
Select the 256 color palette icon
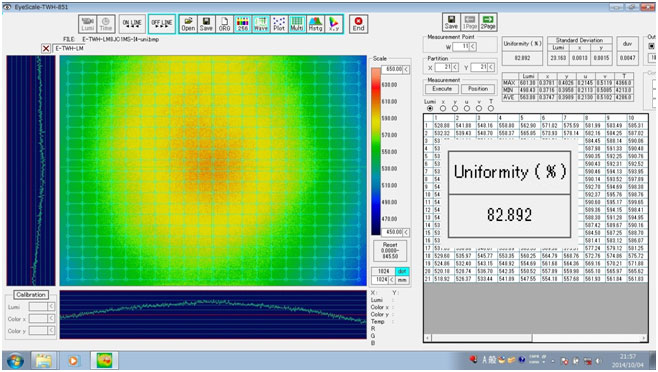click(x=243, y=24)
